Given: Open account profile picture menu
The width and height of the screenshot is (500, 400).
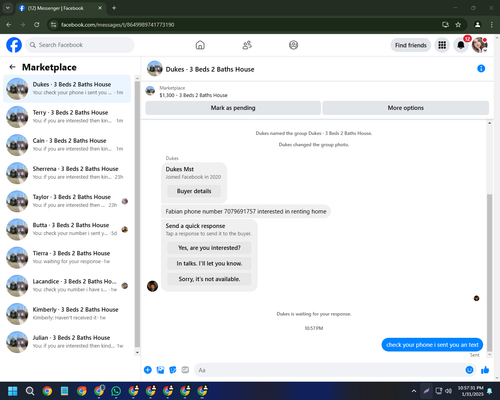Looking at the screenshot, I should 480,45.
